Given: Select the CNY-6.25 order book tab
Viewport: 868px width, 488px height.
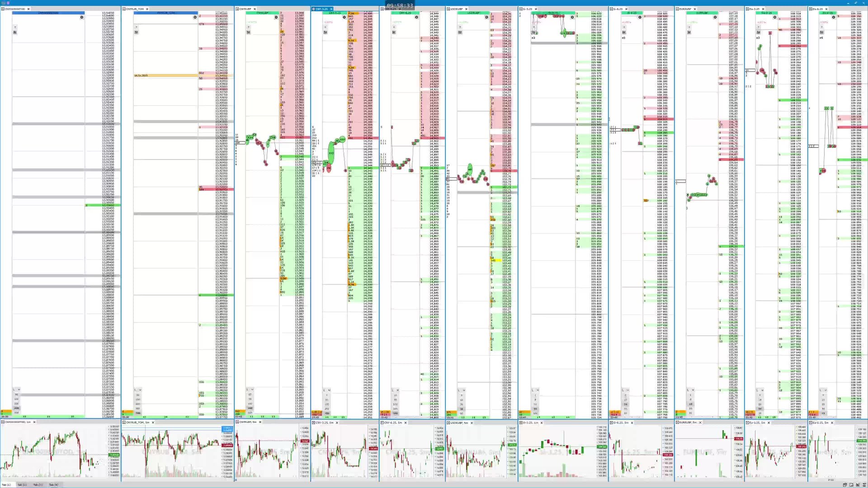Looking at the screenshot, I should [390, 9].
